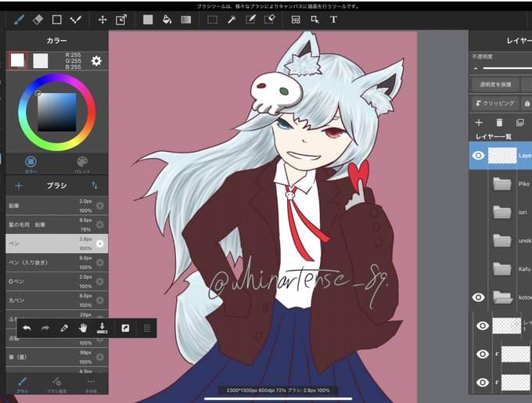
Task: Expand the Piko layer folder
Action: pyautogui.click(x=501, y=184)
